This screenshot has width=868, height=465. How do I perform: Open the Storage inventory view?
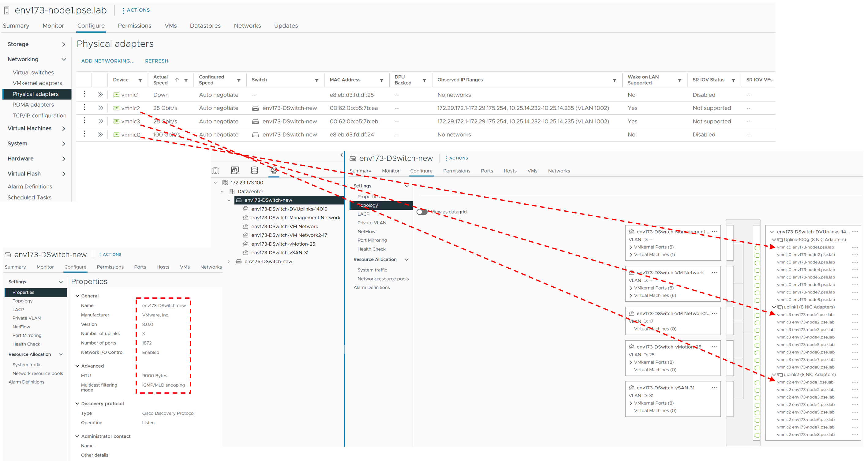(x=254, y=171)
